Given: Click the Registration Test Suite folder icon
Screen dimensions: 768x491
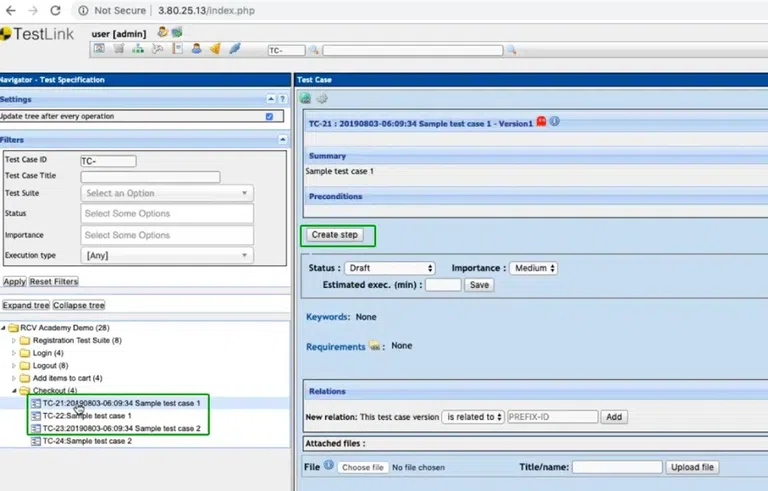Looking at the screenshot, I should [x=24, y=340].
